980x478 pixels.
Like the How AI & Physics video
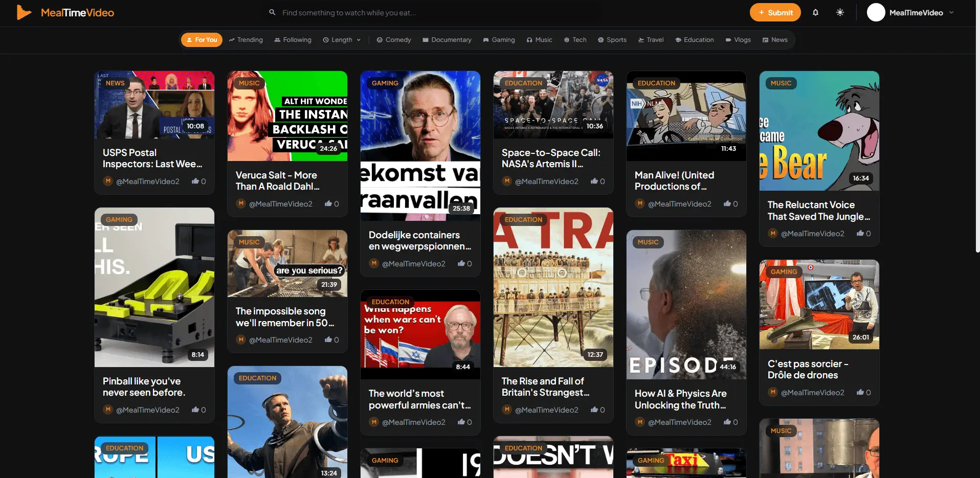click(x=730, y=422)
